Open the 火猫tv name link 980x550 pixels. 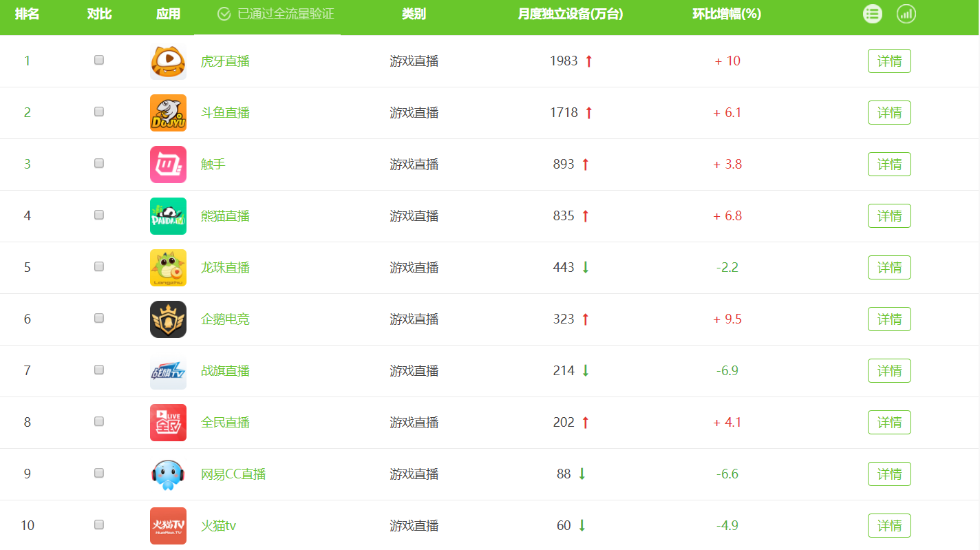218,526
